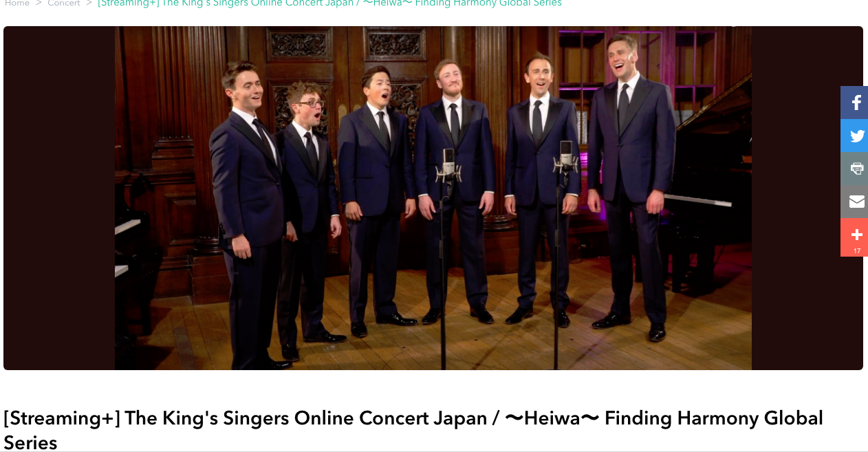Click the share count number 17
The width and height of the screenshot is (868, 452).
(857, 251)
